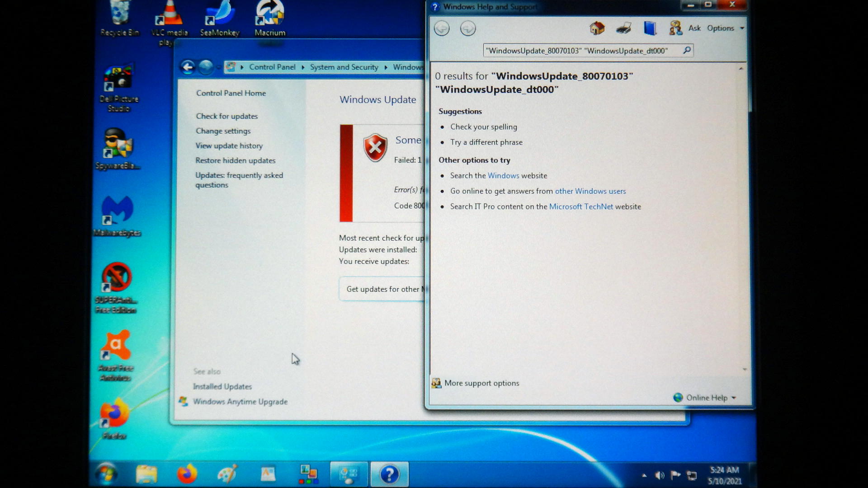Open Windows Explorer from taskbar
The width and height of the screenshot is (868, 488).
(146, 474)
